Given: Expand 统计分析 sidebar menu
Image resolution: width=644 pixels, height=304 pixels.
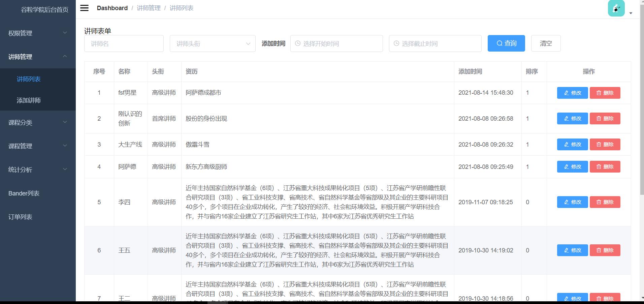Looking at the screenshot, I should [x=38, y=170].
